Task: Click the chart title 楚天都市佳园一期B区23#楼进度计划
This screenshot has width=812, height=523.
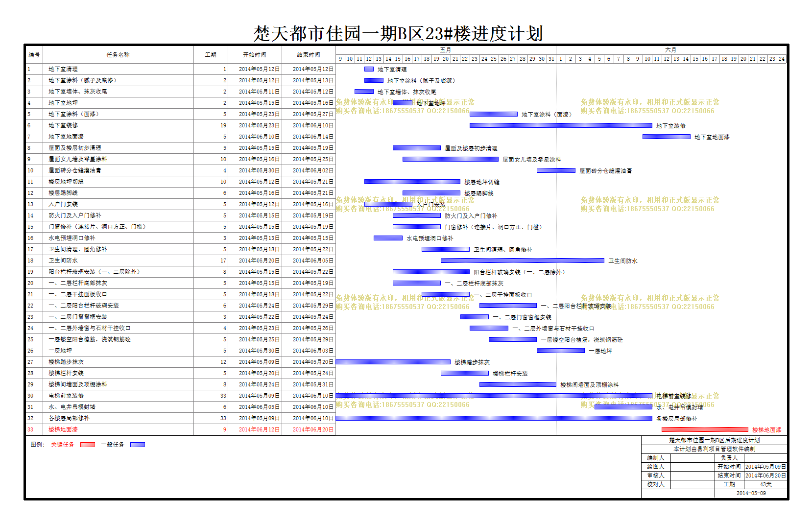Action: point(398,33)
